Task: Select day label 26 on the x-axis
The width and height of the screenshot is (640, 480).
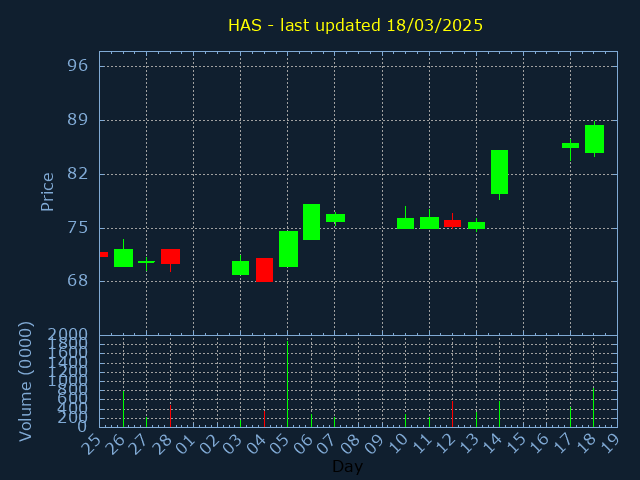Action: (x=115, y=444)
